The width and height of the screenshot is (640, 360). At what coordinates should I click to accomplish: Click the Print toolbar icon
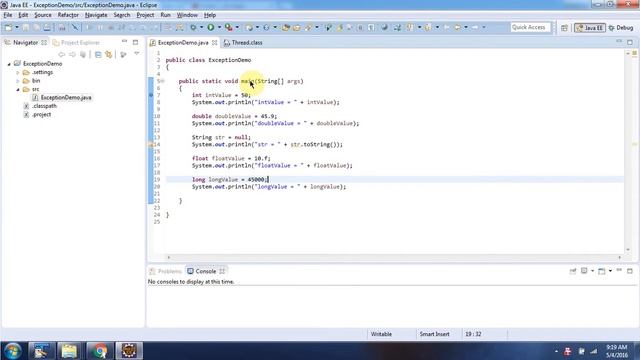click(47, 27)
